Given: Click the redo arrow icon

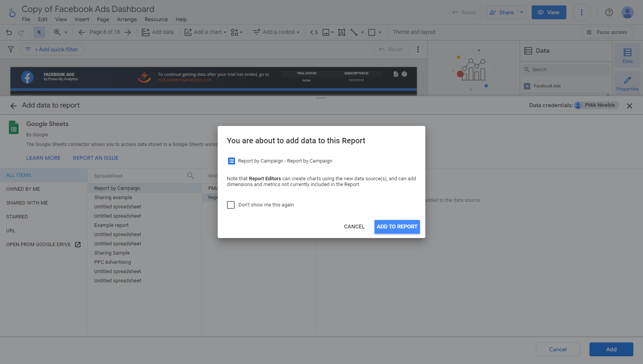Looking at the screenshot, I should [21, 32].
